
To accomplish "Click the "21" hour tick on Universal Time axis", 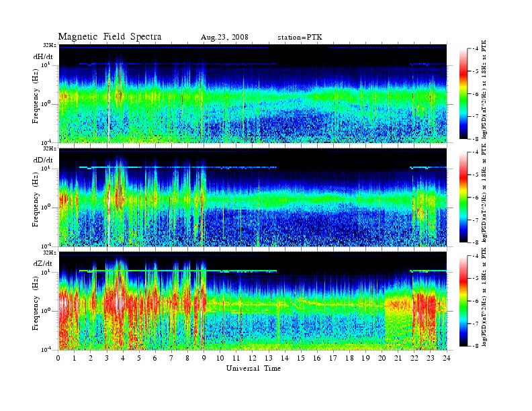I will [398, 358].
